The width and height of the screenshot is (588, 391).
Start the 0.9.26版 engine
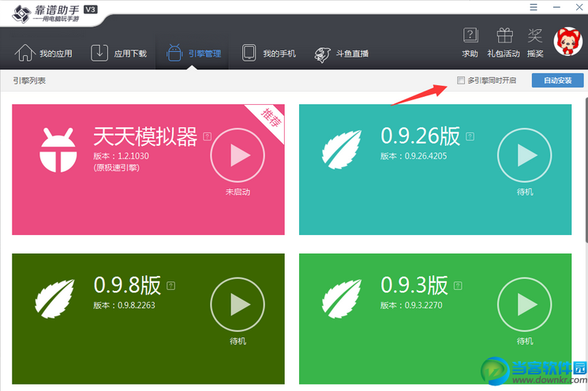[524, 155]
